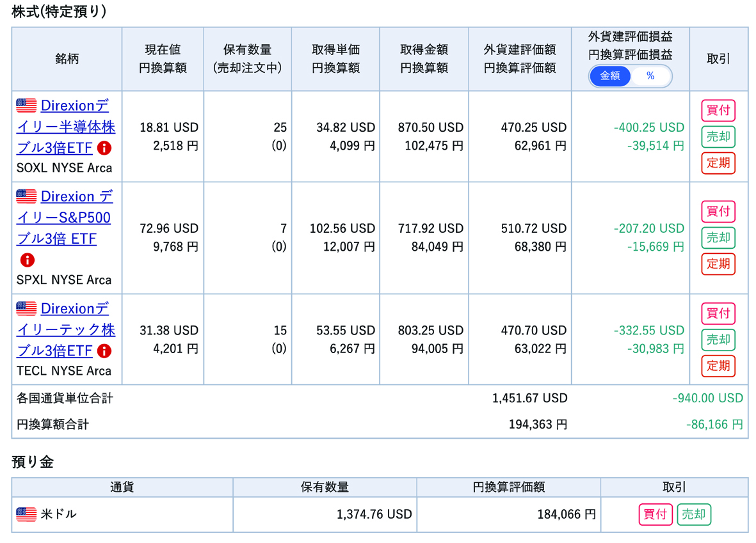
Task: Click 売却 button for SPXL
Action: (718, 237)
